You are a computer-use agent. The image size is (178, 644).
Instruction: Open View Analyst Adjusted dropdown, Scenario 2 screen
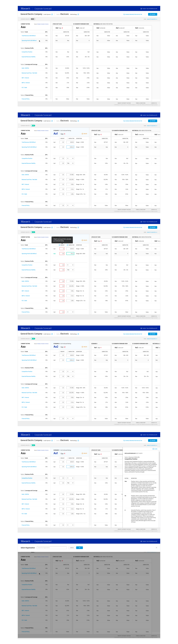[x=152, y=339]
